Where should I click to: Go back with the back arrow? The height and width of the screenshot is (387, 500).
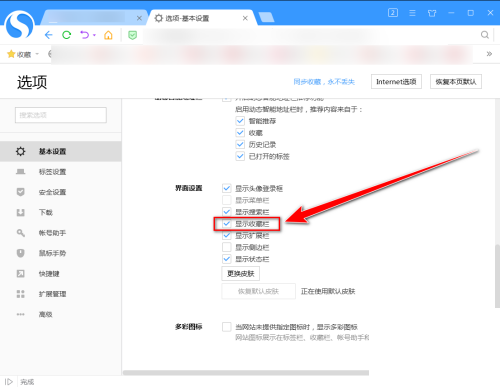tap(49, 35)
